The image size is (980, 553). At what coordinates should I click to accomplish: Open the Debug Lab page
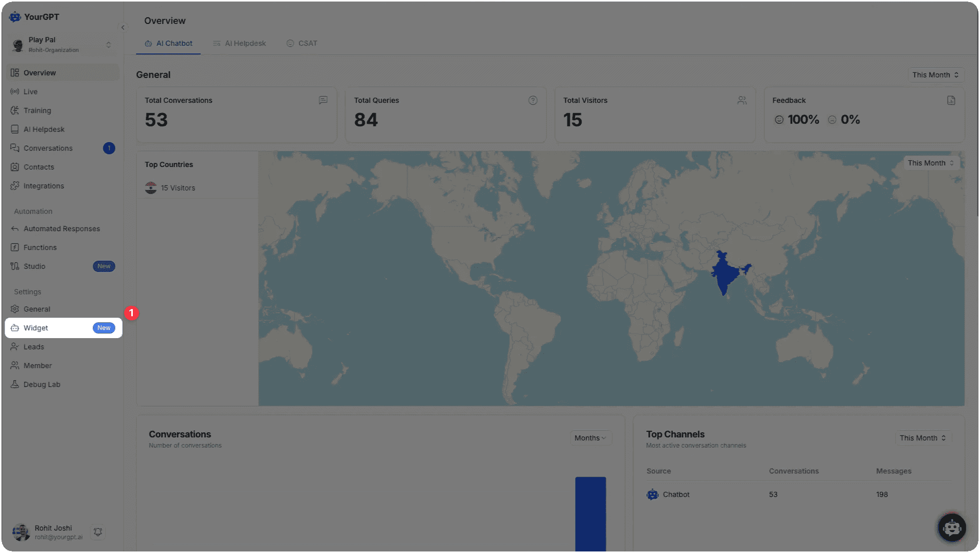pyautogui.click(x=42, y=384)
